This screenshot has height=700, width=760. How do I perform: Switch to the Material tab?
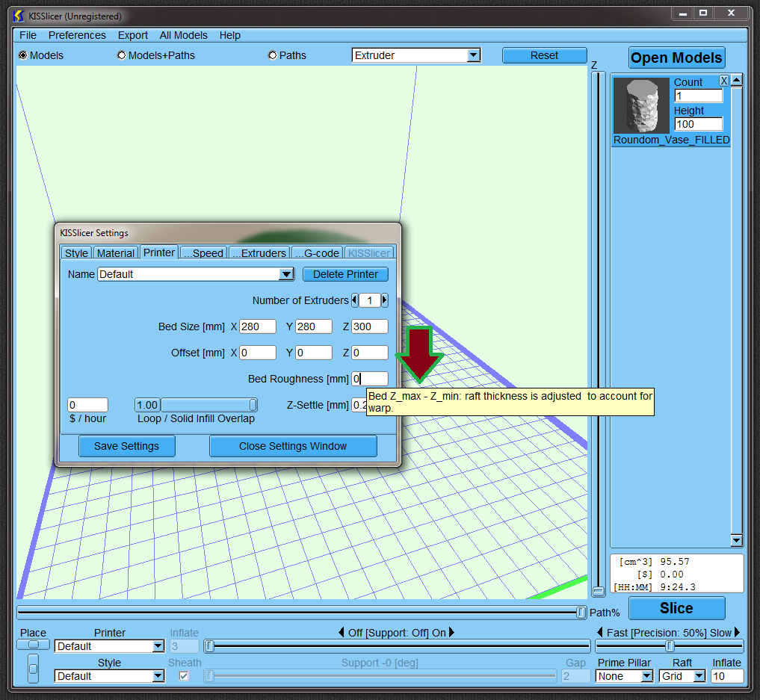pyautogui.click(x=116, y=253)
